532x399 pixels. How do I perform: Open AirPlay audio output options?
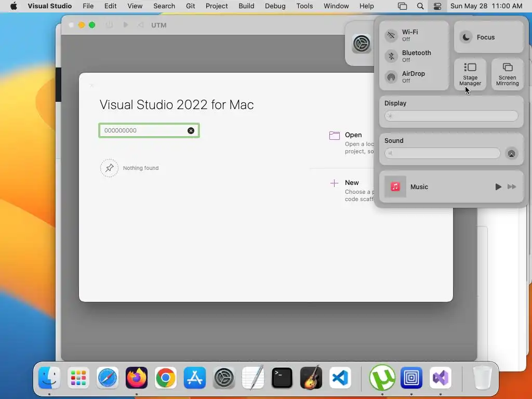[511, 153]
